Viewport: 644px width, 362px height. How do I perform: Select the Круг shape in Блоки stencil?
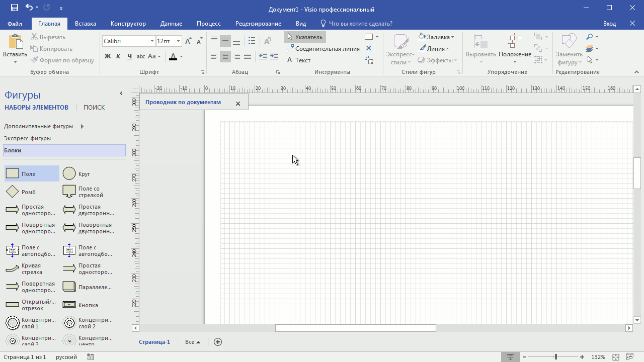pyautogui.click(x=69, y=173)
